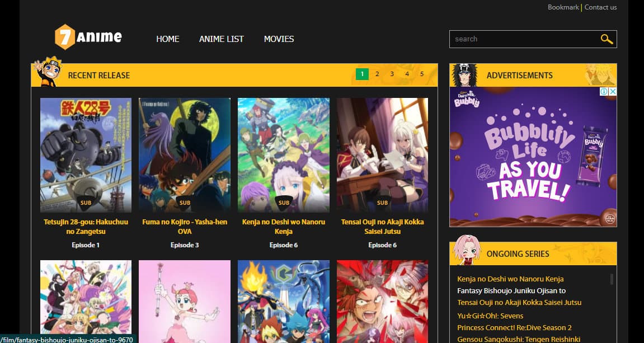Click the Ongoing Series list scrollbar
The height and width of the screenshot is (343, 644).
[612, 279]
